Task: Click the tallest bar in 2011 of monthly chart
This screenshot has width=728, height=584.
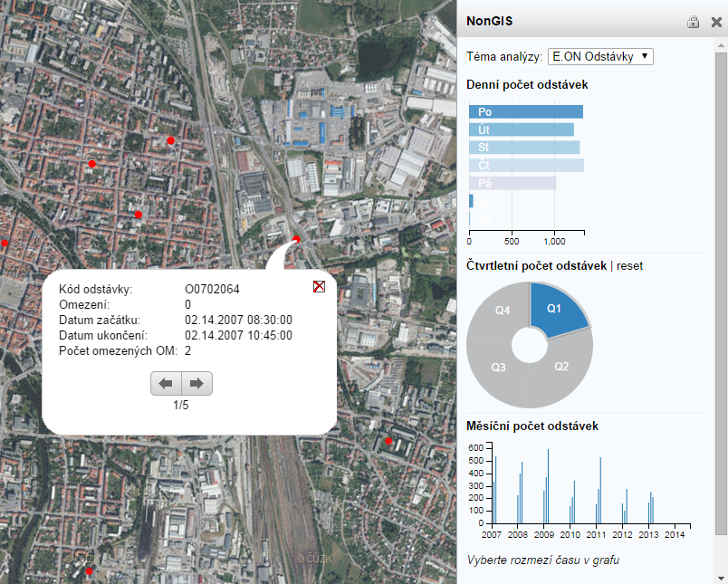Action: tap(600, 490)
